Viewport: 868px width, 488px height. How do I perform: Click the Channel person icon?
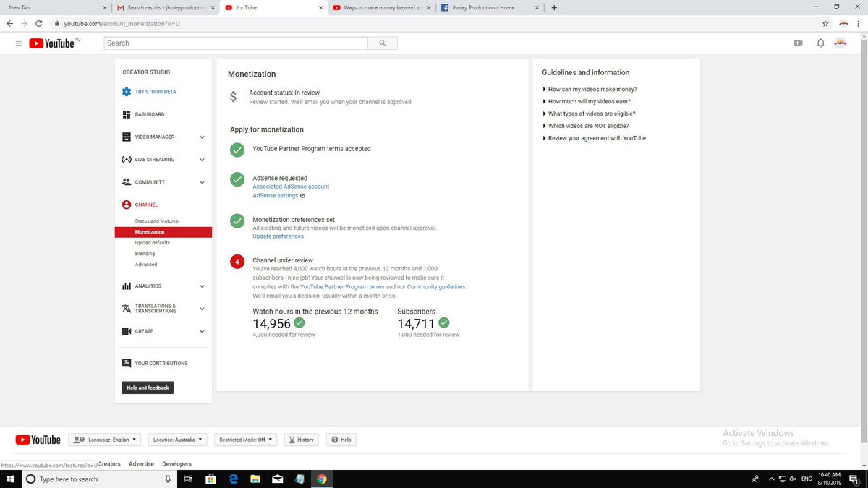click(x=127, y=205)
